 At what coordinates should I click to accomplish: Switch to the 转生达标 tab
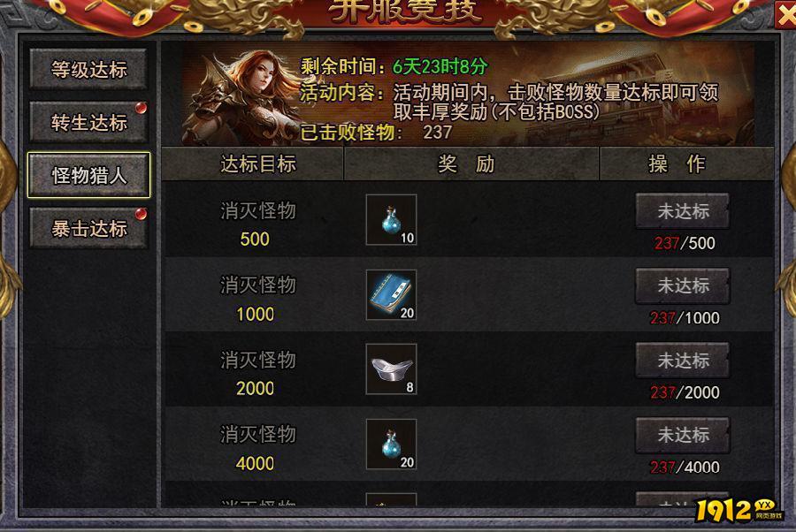coord(88,122)
